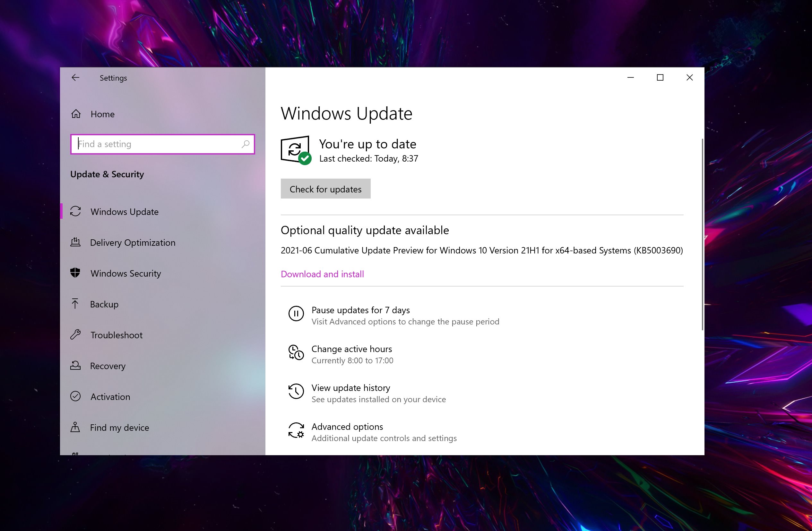Click the Windows Security shield icon
812x531 pixels.
coord(75,273)
